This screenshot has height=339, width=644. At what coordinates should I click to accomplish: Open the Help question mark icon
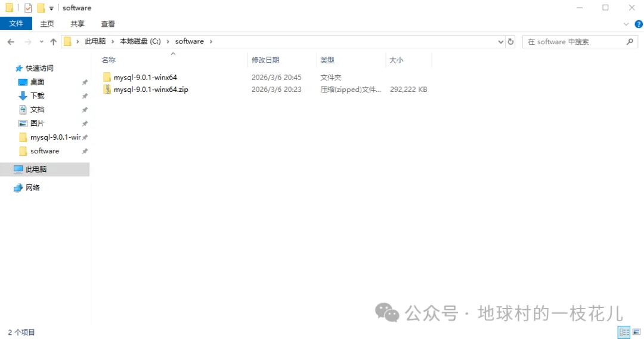click(639, 24)
